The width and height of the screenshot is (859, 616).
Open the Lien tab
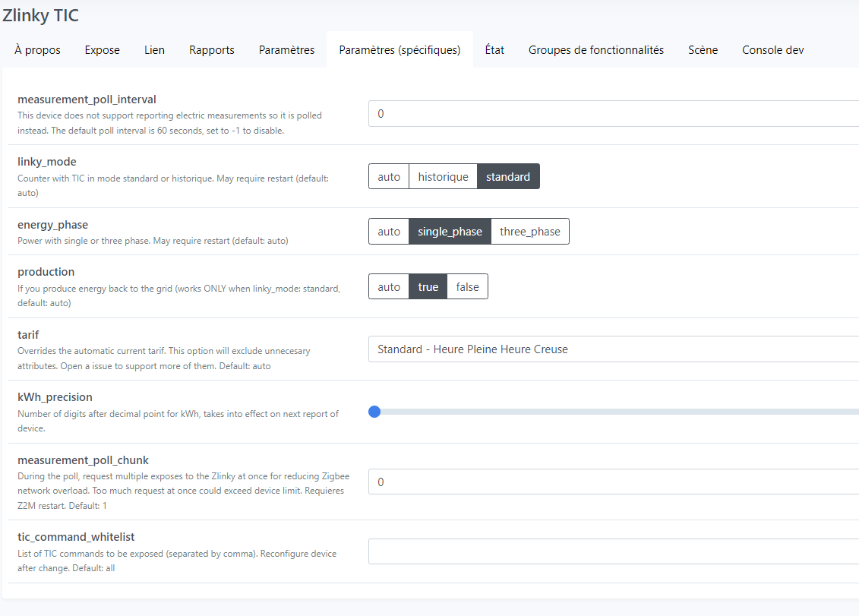(154, 50)
